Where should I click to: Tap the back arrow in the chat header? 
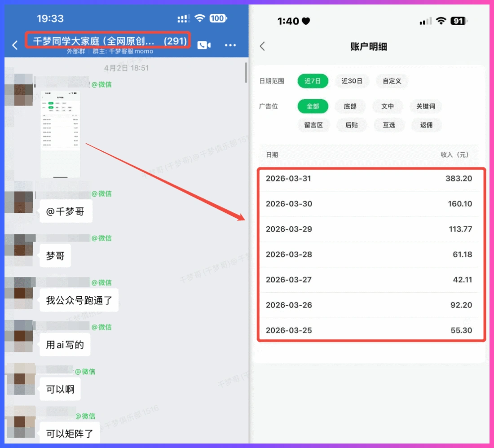(x=15, y=45)
